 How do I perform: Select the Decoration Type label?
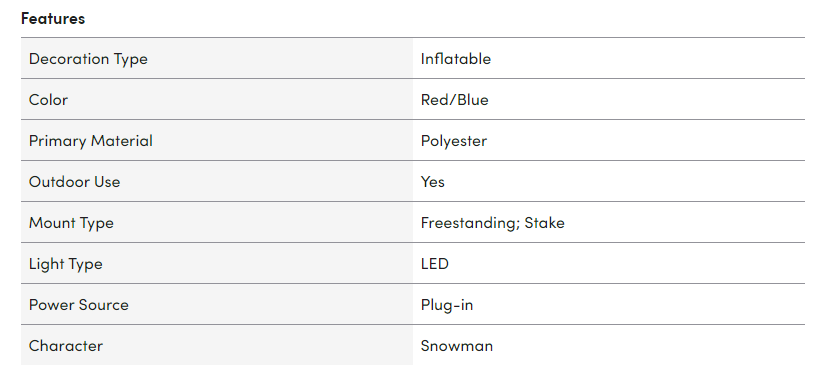pos(88,59)
